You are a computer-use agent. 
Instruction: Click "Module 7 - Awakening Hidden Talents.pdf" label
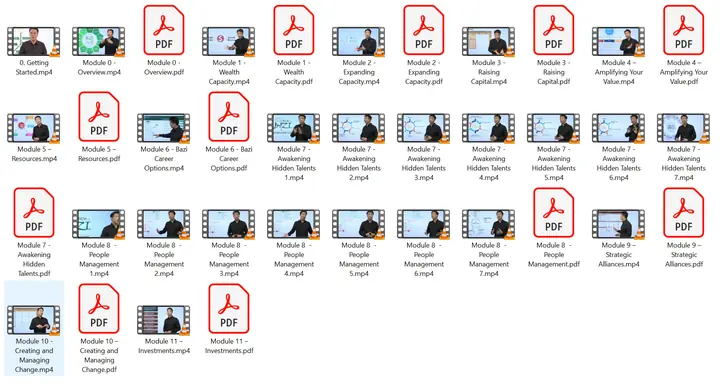pyautogui.click(x=34, y=260)
